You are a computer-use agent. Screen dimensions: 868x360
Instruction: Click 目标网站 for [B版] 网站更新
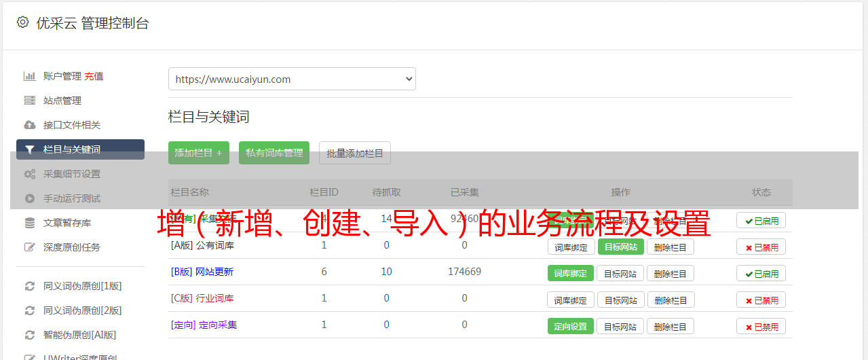pyautogui.click(x=620, y=273)
